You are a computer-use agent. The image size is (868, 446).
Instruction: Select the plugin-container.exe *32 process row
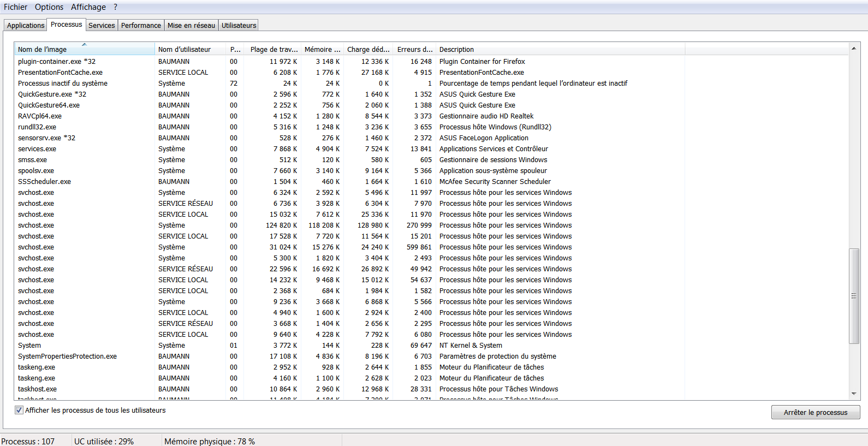(x=57, y=62)
